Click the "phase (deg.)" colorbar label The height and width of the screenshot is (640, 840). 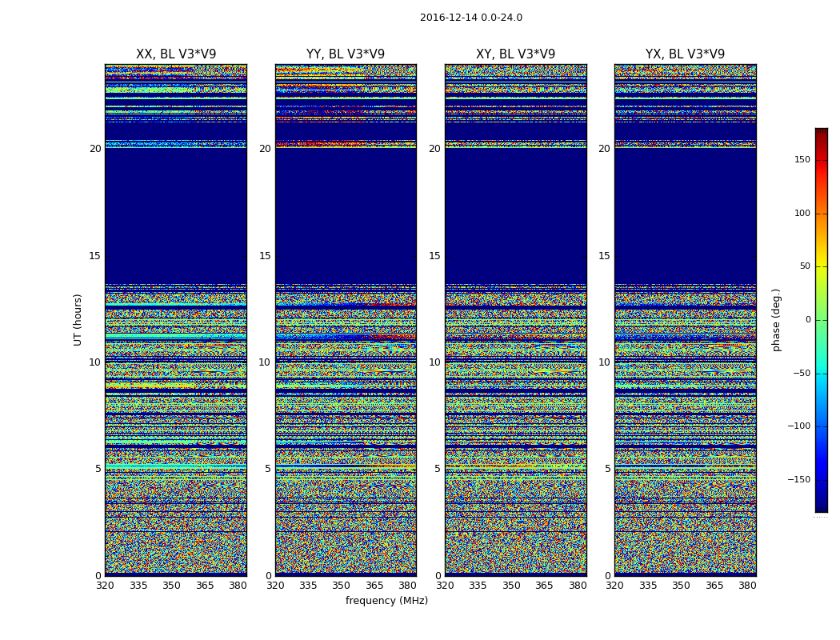pos(777,320)
